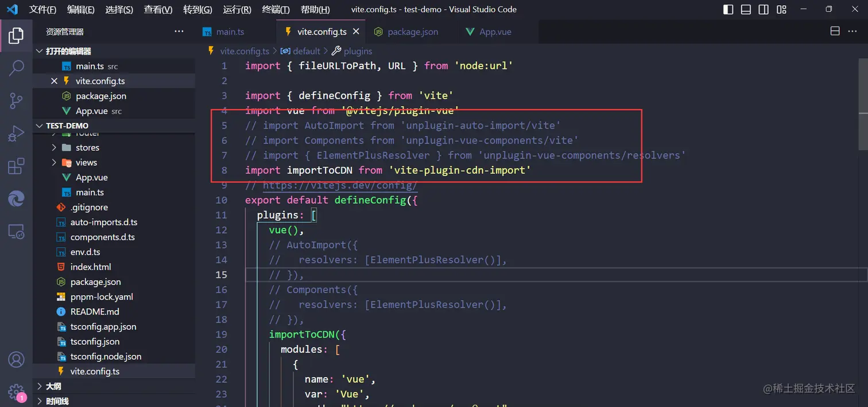Select vite.config.ts in TEST-DEMO tree
Screen dimensions: 868x407
tap(114, 371)
